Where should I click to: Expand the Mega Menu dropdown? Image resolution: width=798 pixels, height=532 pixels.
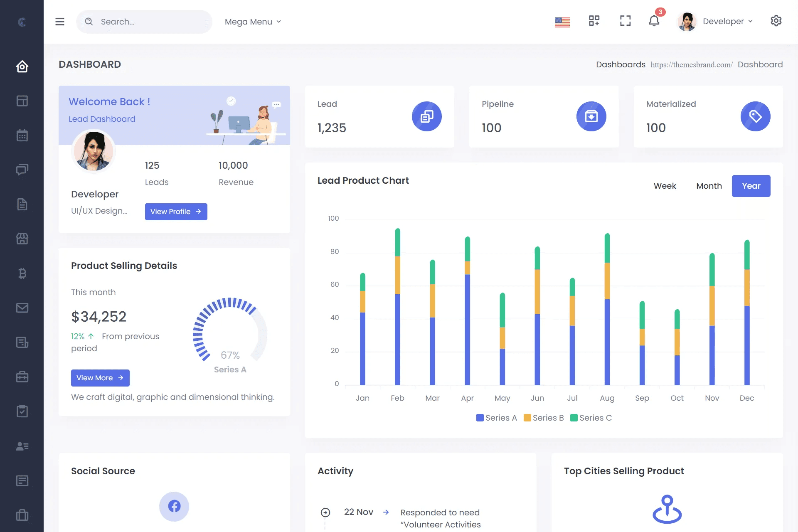[x=253, y=22]
